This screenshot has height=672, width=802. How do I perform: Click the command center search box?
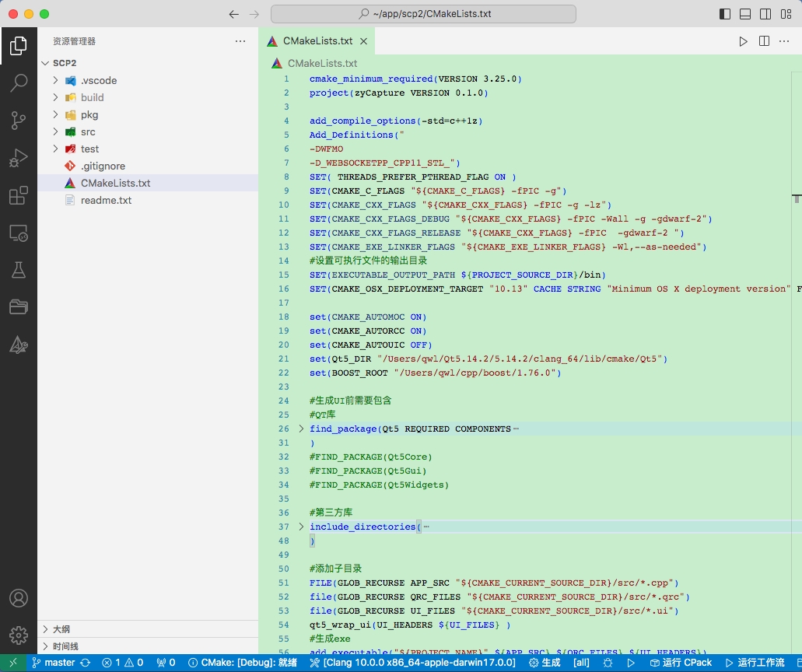pyautogui.click(x=423, y=14)
